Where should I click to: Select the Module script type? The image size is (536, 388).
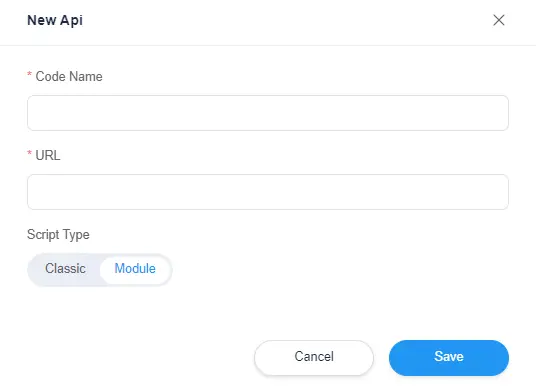[135, 269]
